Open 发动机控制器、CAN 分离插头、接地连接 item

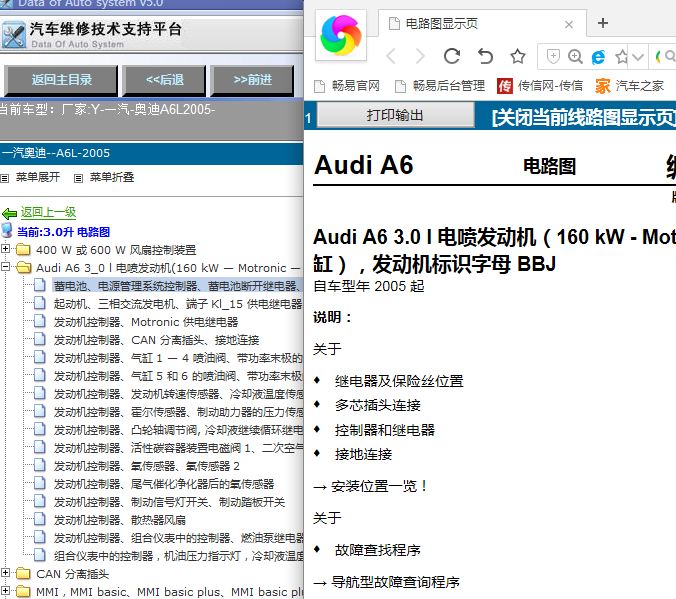click(x=156, y=340)
